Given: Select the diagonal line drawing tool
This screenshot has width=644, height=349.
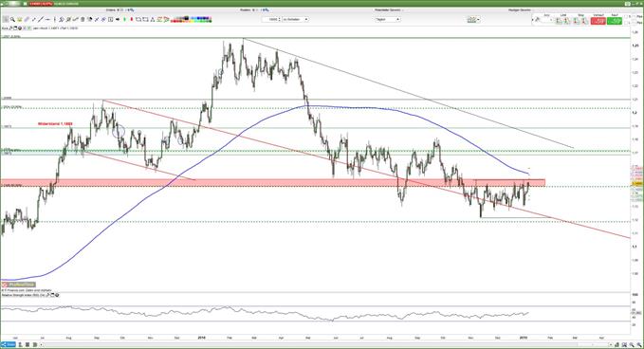Looking at the screenshot, I should click(x=40, y=19).
